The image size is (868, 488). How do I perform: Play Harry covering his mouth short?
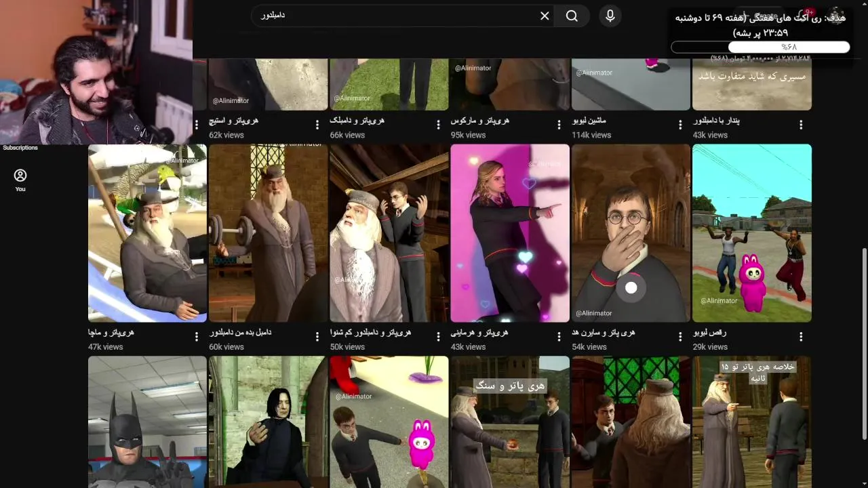pyautogui.click(x=631, y=232)
